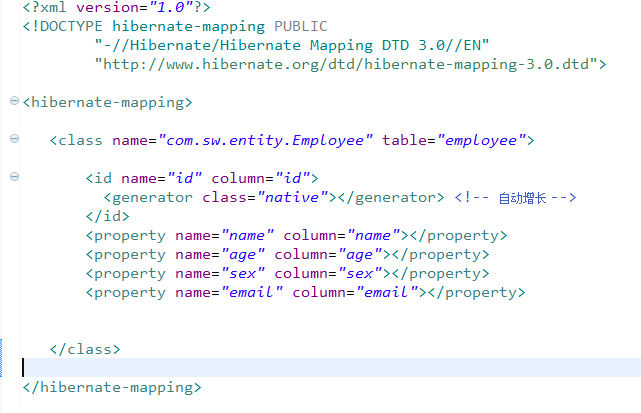This screenshot has height=413, width=641.
Task: Click the property name="age" line
Action: coord(287,254)
